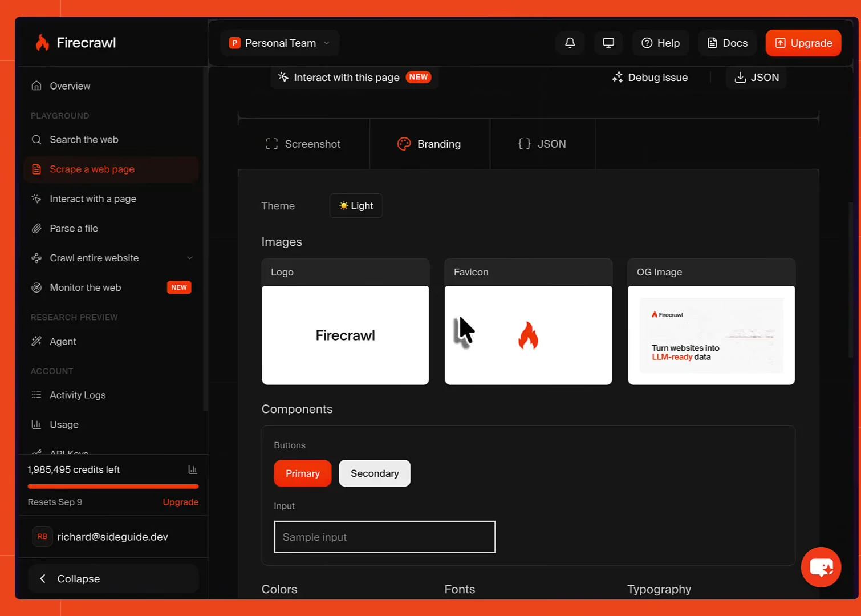Open the Docs link
The height and width of the screenshot is (616, 861).
[x=727, y=43]
